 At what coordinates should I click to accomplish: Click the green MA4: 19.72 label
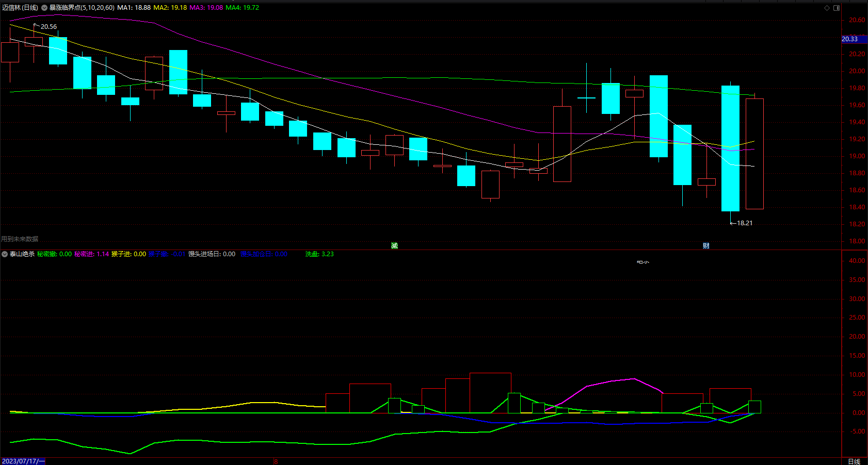[x=243, y=8]
